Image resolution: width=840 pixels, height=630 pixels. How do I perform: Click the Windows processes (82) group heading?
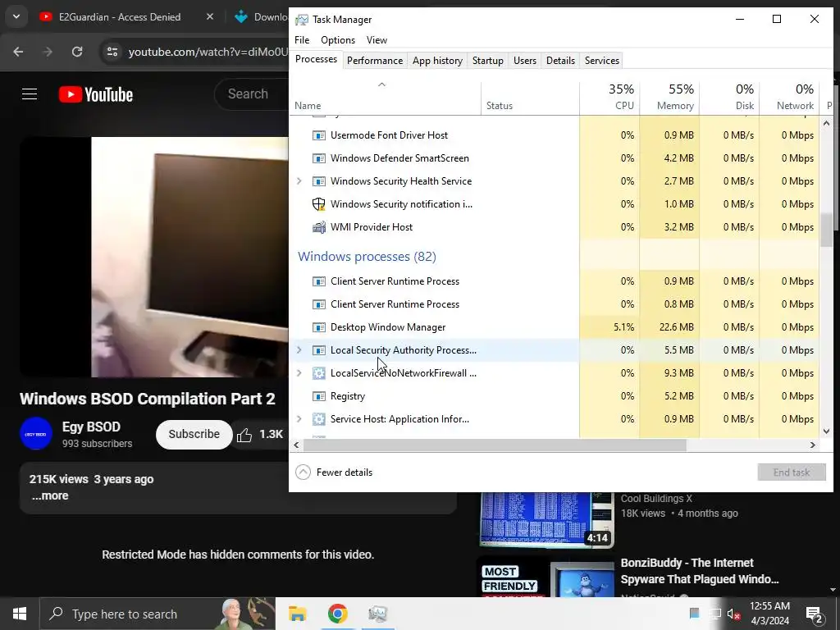click(367, 257)
